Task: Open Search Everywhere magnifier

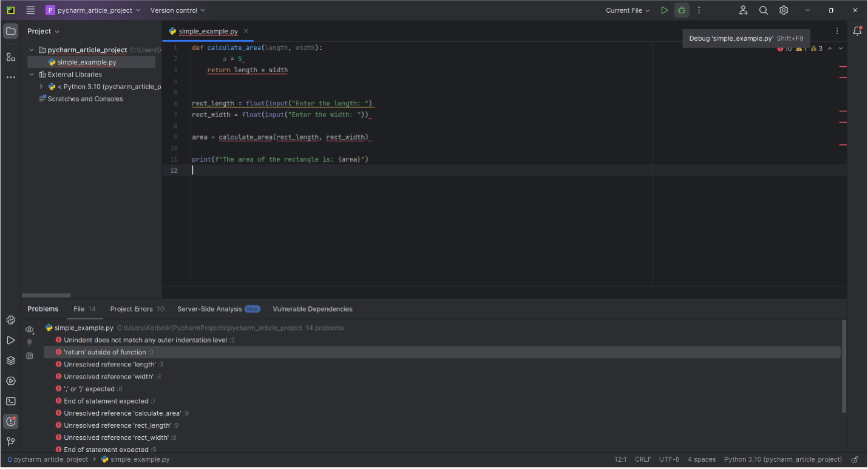Action: (x=764, y=10)
